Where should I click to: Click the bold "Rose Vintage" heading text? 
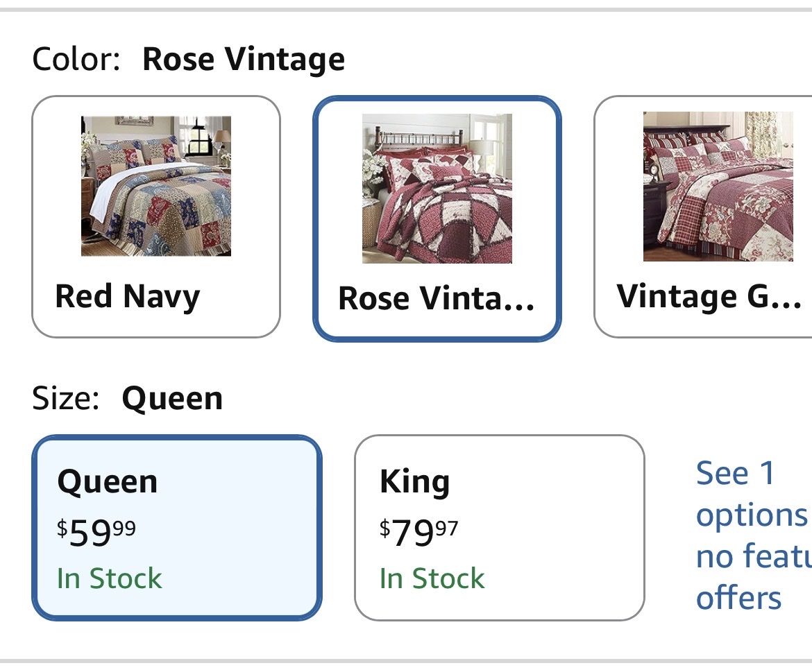pyautogui.click(x=243, y=59)
